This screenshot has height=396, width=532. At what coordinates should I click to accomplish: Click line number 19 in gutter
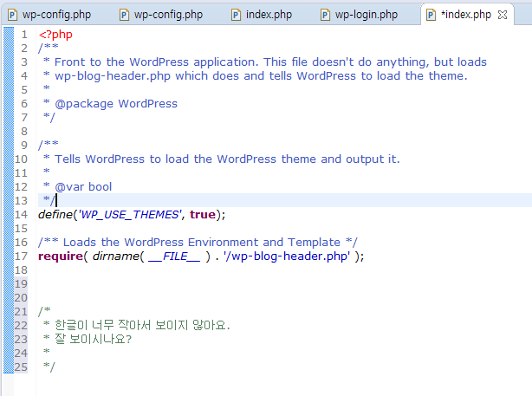(x=21, y=284)
